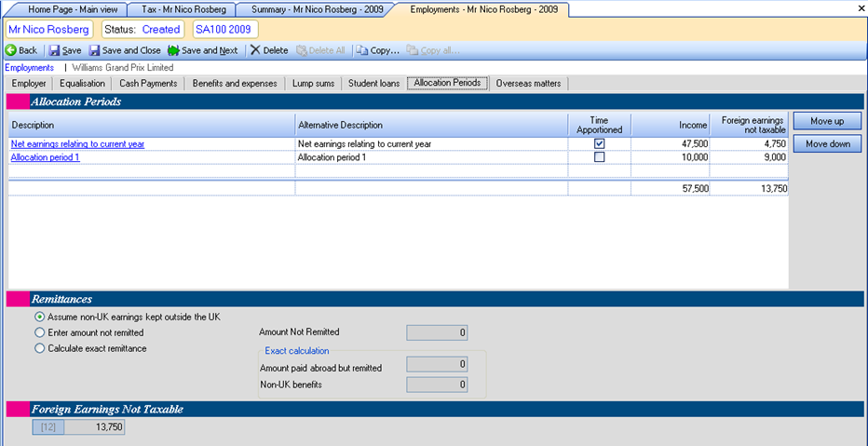Click the Amount paid abroad but remitted field
Viewport: 868px width, 446px height.
pos(437,364)
